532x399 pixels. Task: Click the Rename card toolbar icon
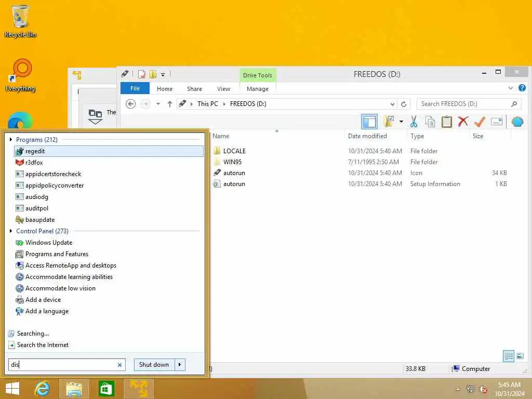pyautogui.click(x=496, y=122)
